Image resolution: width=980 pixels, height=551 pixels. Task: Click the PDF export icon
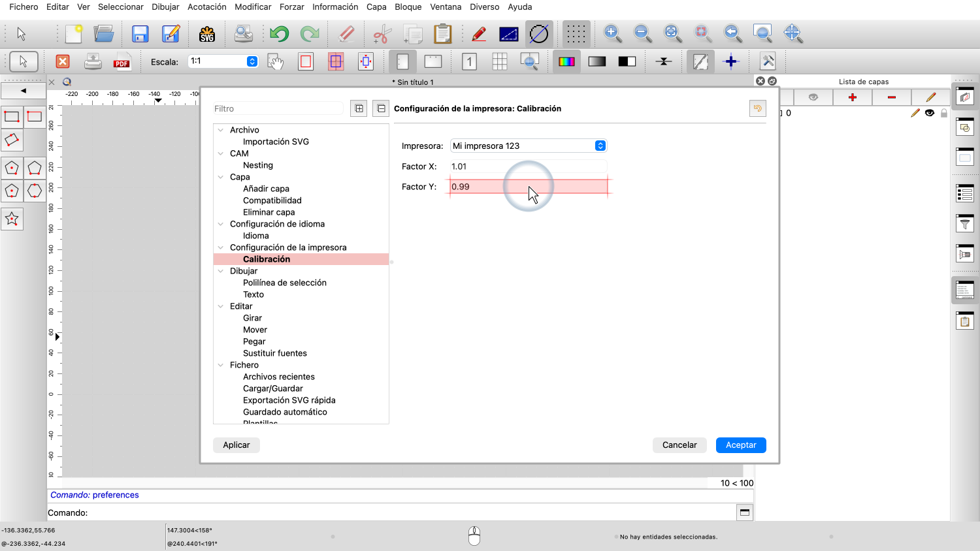coord(122,62)
